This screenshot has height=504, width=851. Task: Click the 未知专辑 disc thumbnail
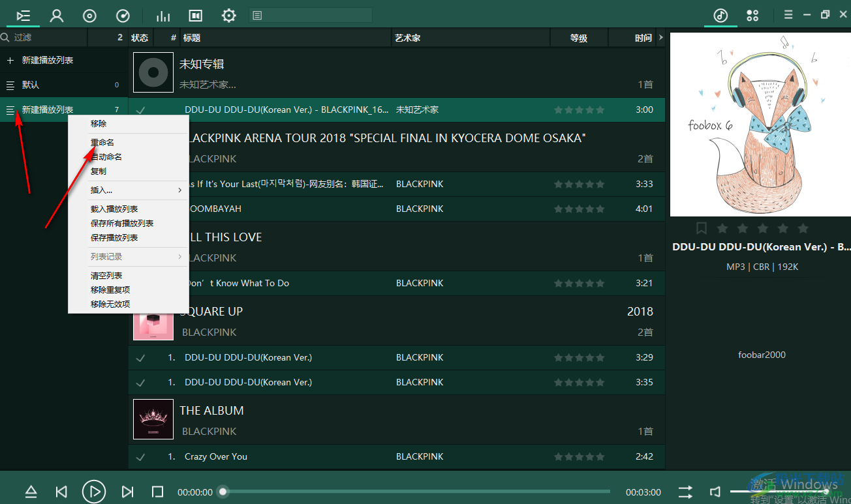click(153, 72)
